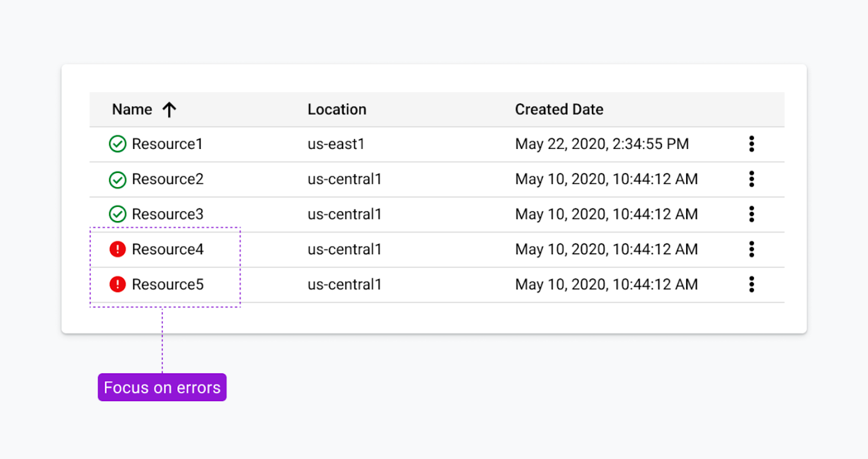Click the Name column sort arrow
The height and width of the screenshot is (459, 868).
[169, 110]
